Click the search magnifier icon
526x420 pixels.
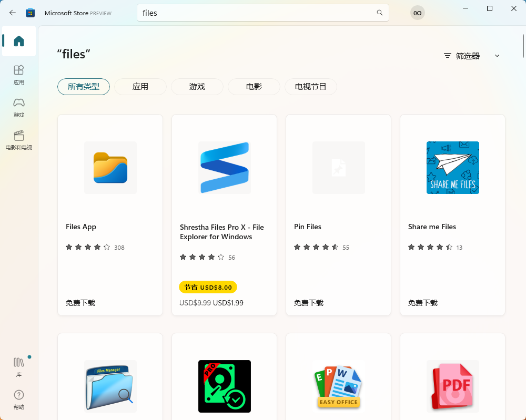pos(379,13)
